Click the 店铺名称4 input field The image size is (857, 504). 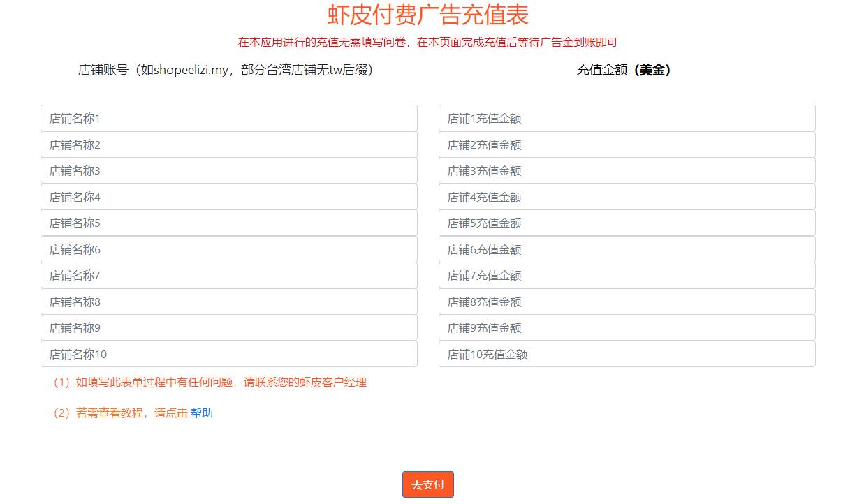click(x=228, y=197)
